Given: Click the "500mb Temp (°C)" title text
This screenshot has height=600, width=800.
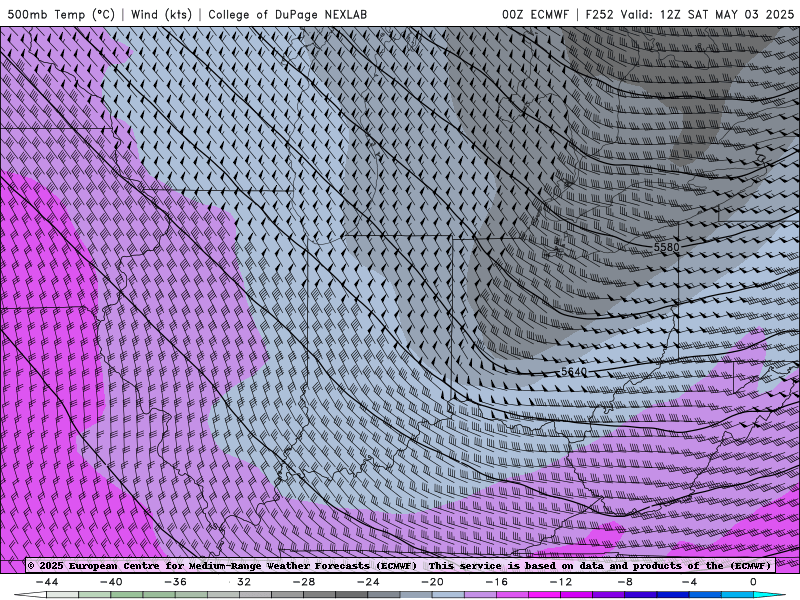Looking at the screenshot, I should coord(61,14).
